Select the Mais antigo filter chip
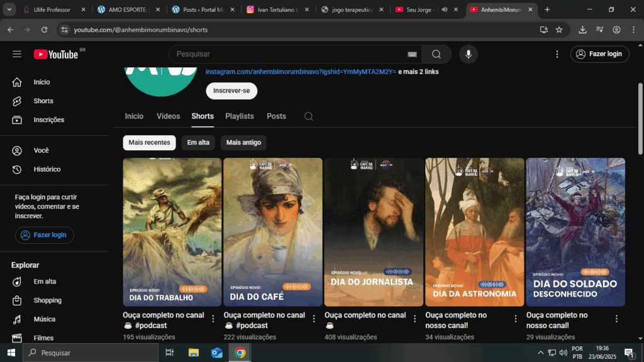 [243, 143]
